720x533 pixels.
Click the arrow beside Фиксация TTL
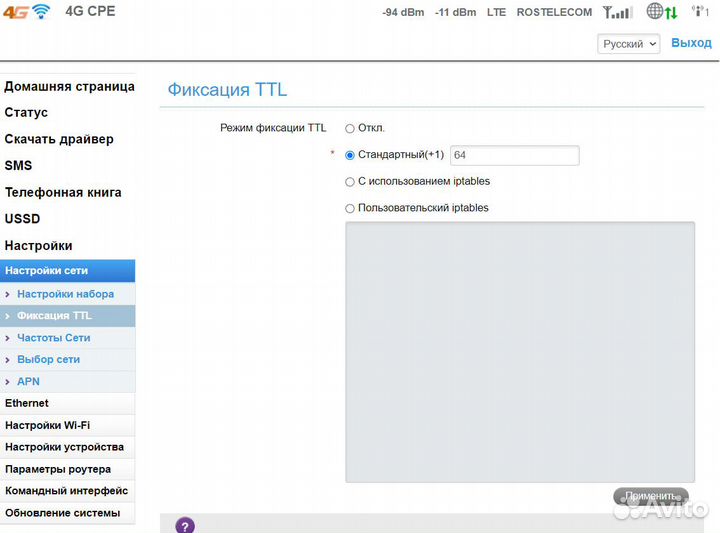(7, 316)
